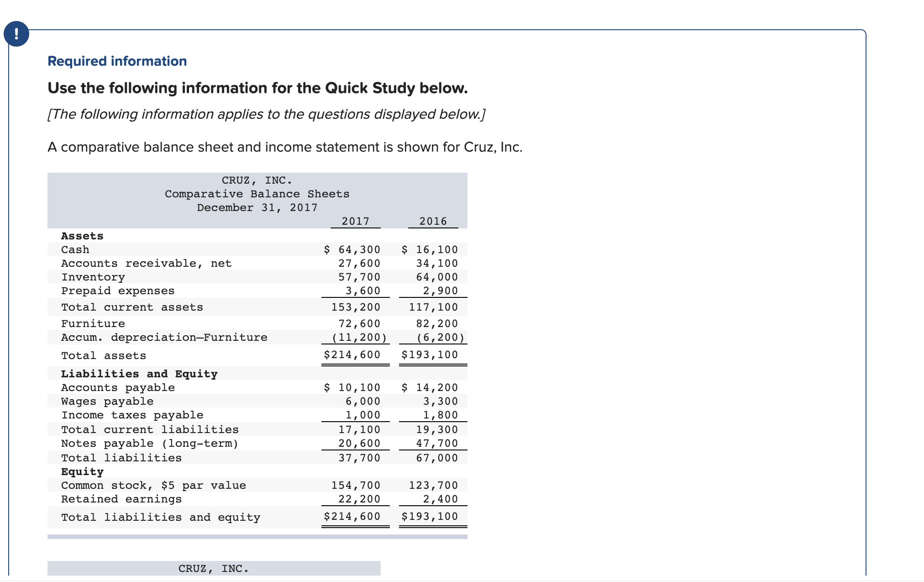Click the blue exclamation alert icon
Image resolution: width=924 pixels, height=582 pixels.
[x=16, y=34]
